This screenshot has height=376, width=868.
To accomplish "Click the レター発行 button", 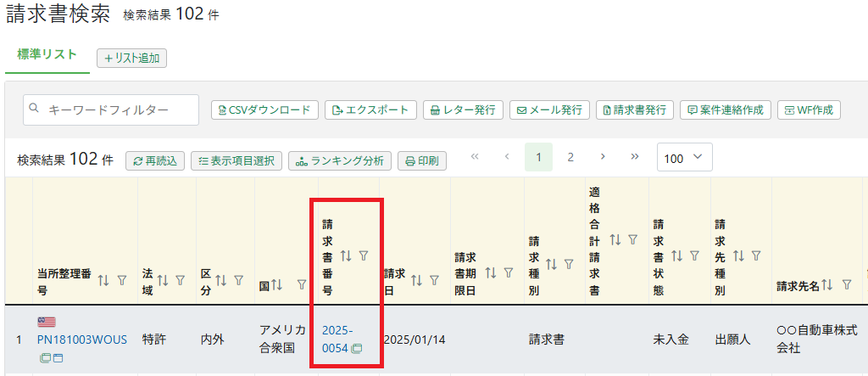I will (x=463, y=109).
